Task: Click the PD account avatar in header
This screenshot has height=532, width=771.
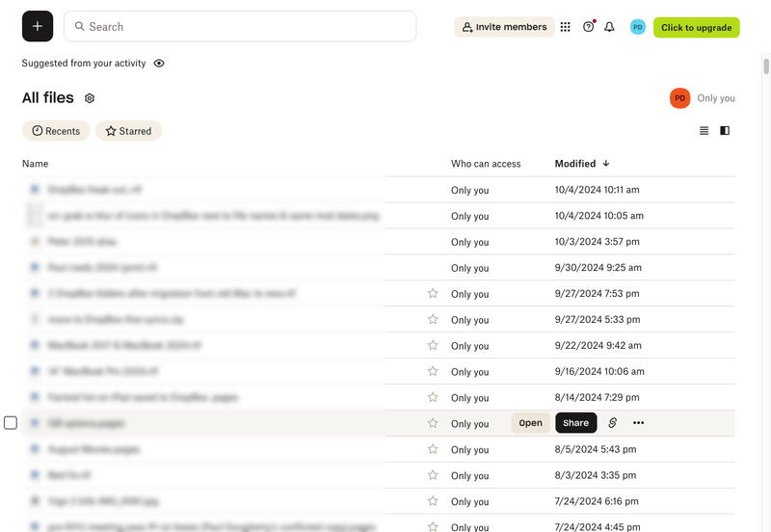Action: 637,27
